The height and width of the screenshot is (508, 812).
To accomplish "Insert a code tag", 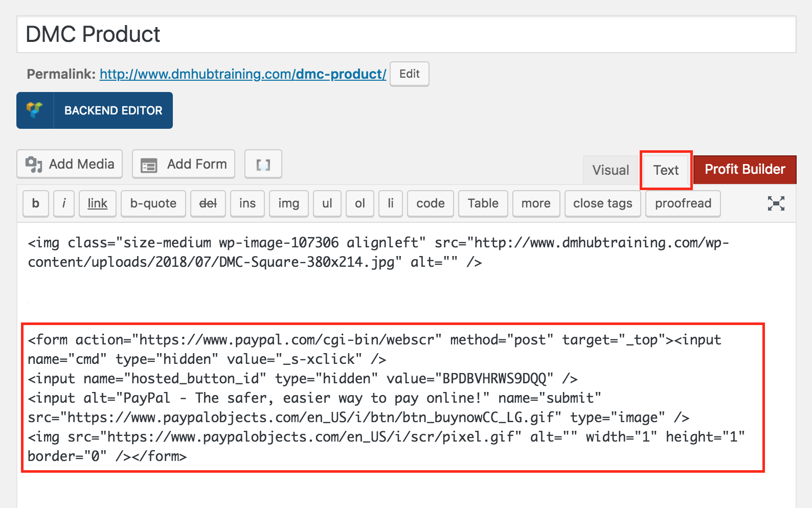I will pyautogui.click(x=431, y=203).
